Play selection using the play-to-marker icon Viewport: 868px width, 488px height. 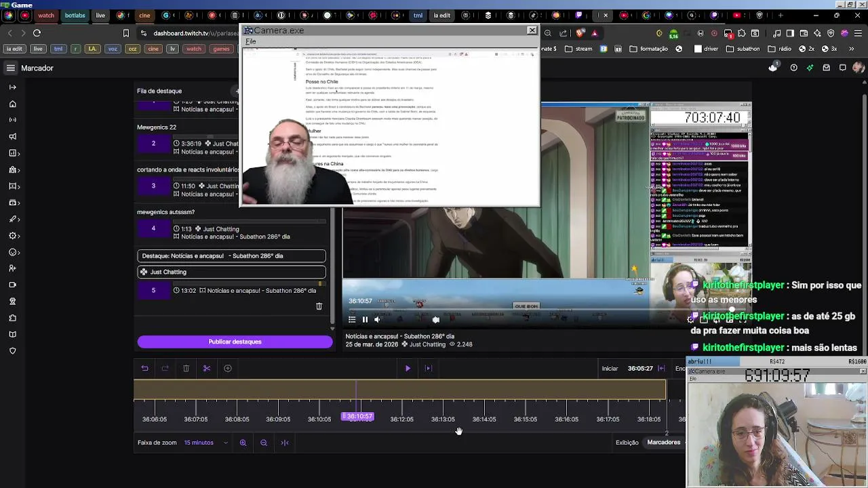428,368
